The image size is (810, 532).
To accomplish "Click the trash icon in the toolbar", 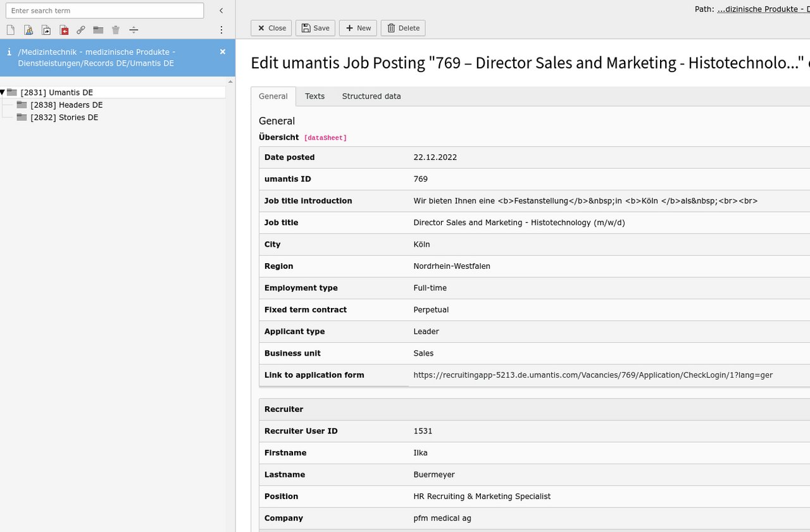I will point(115,30).
